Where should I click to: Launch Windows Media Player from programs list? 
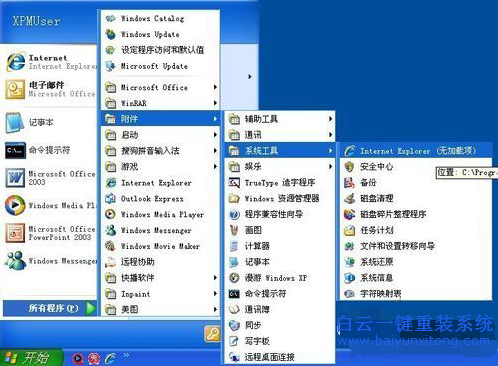click(160, 214)
